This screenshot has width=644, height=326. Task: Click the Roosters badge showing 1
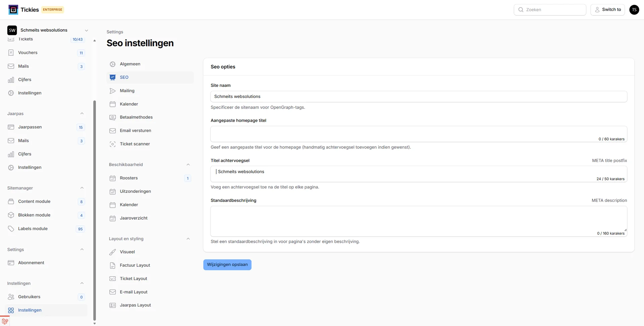[x=187, y=178]
